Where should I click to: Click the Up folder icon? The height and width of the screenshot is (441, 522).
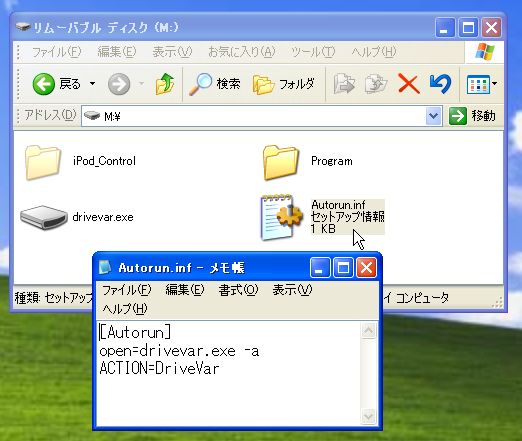click(165, 84)
